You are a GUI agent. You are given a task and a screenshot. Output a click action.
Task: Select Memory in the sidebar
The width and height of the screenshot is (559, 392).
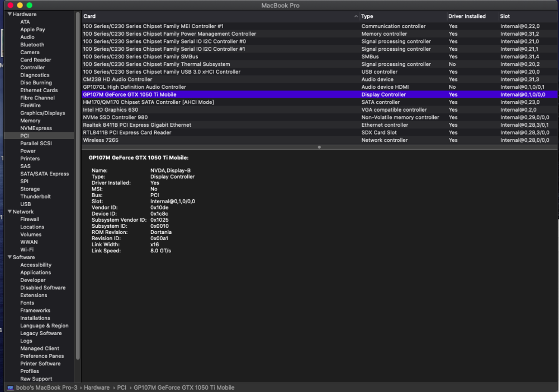tap(30, 121)
